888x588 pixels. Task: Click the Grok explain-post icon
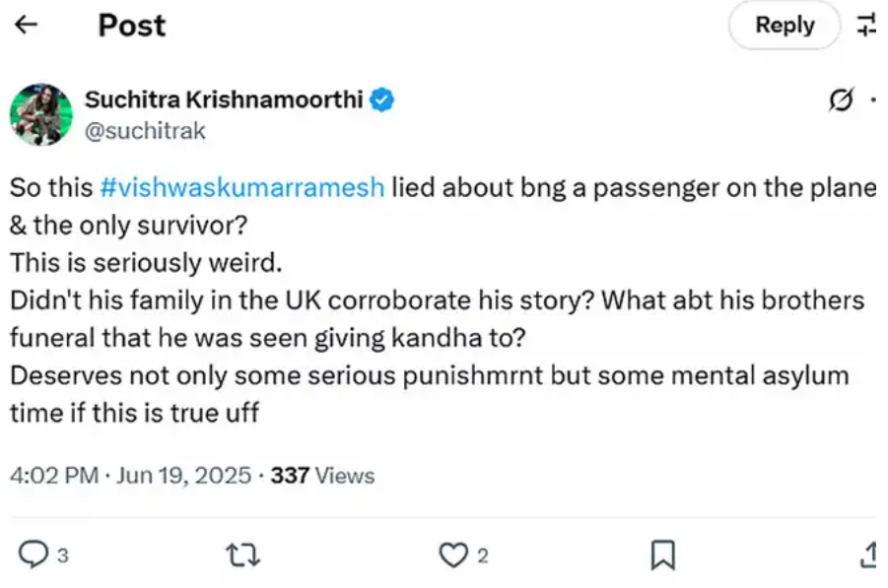point(841,99)
